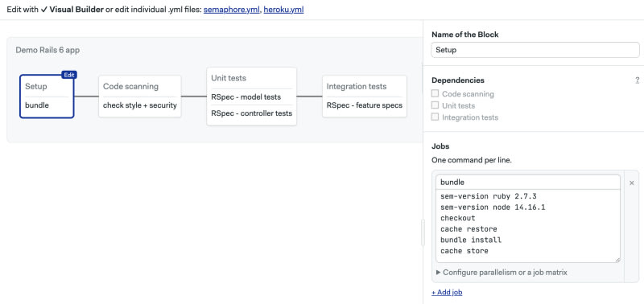The image size is (644, 304).
Task: Add a new job with + Add job
Action: click(x=447, y=293)
